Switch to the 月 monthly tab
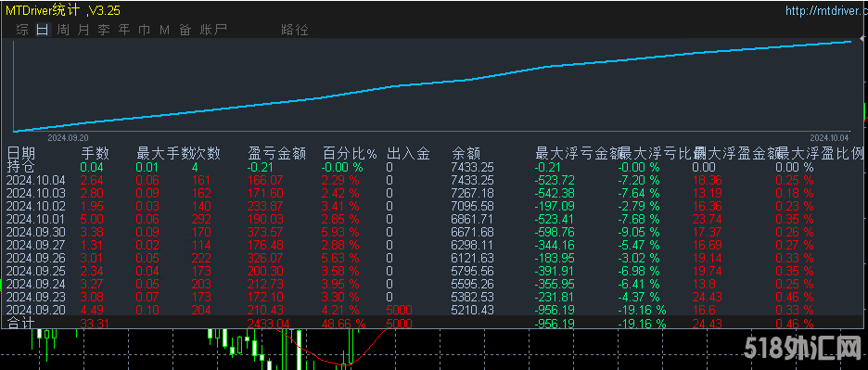Viewport: 868px width, 370px height. coord(83,30)
